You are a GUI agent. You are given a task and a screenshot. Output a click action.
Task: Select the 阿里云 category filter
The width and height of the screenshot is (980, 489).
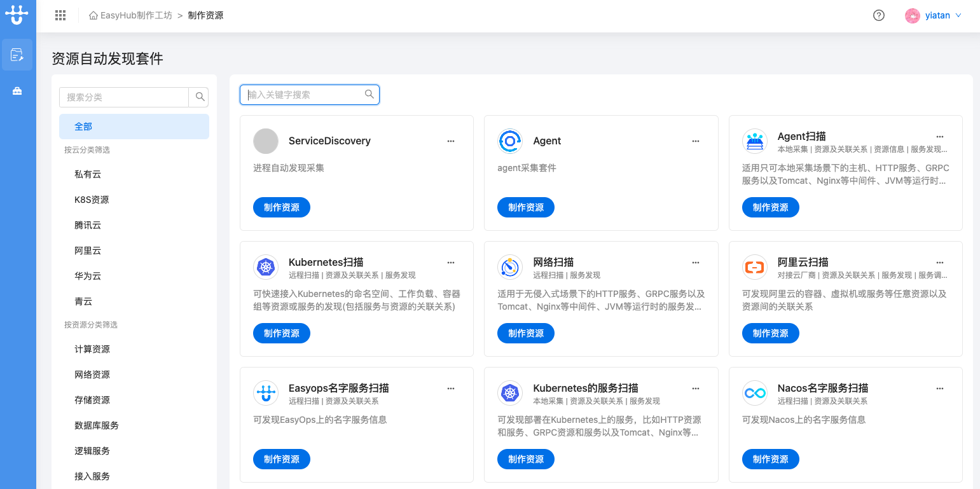click(x=134, y=251)
